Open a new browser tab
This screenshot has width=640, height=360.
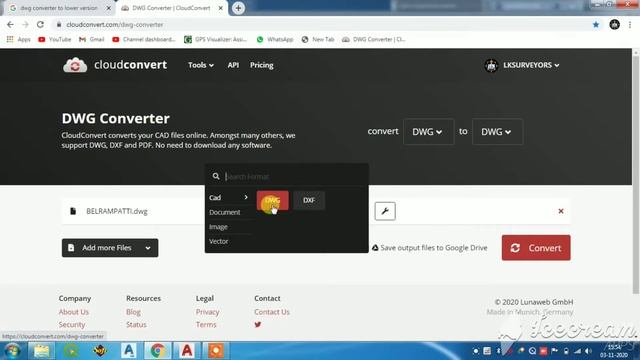click(x=238, y=8)
